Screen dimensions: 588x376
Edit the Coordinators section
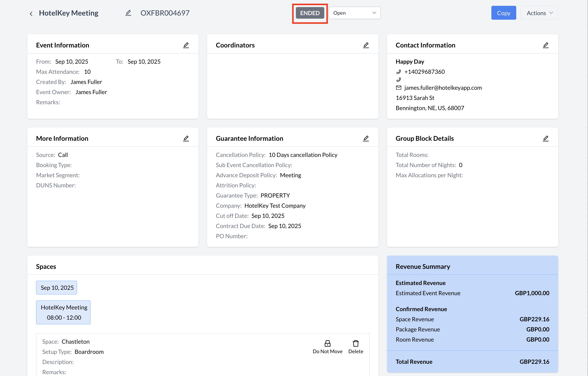[366, 45]
